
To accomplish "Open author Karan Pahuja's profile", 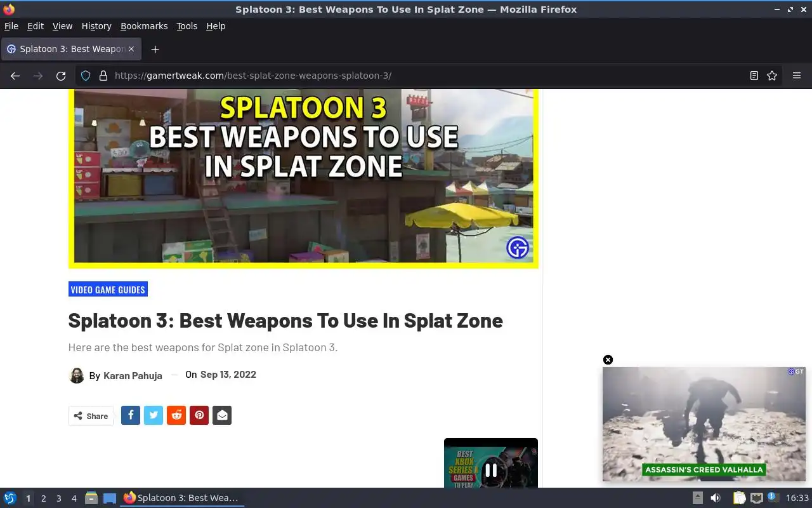I will (x=133, y=375).
